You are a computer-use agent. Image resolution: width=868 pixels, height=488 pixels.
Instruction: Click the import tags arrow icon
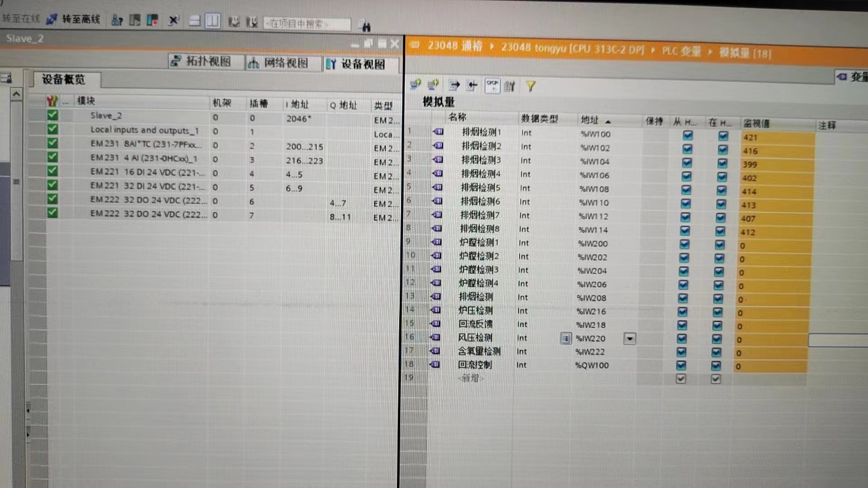[x=472, y=85]
